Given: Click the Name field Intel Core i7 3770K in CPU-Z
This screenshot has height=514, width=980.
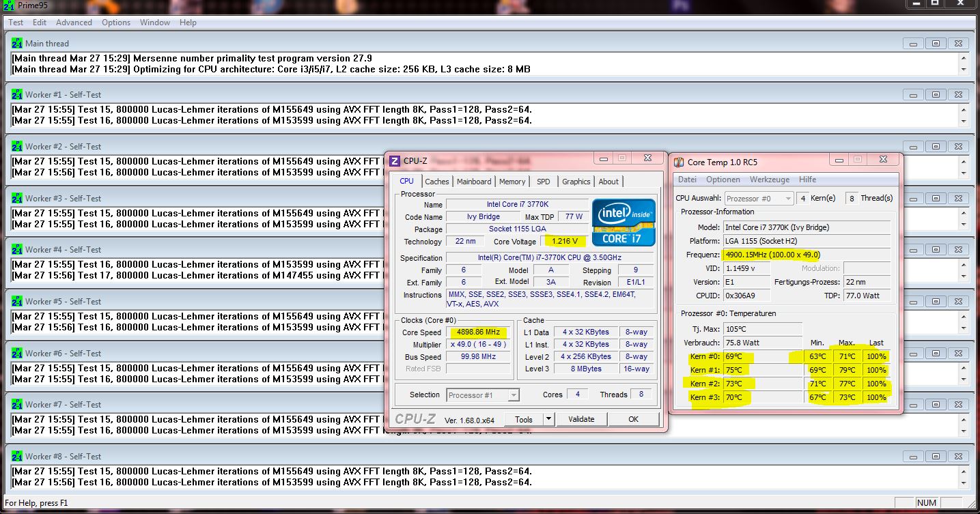Looking at the screenshot, I should [x=518, y=204].
